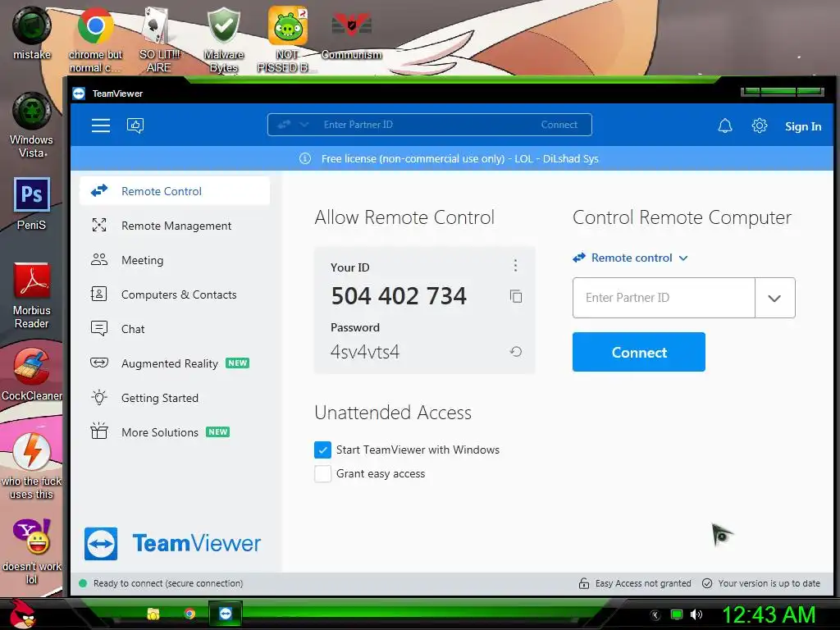
Task: Go to the Meeting section
Action: 175,260
